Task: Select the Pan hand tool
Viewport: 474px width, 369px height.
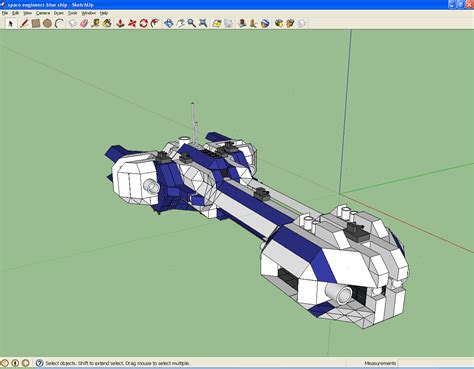Action: tap(180, 23)
